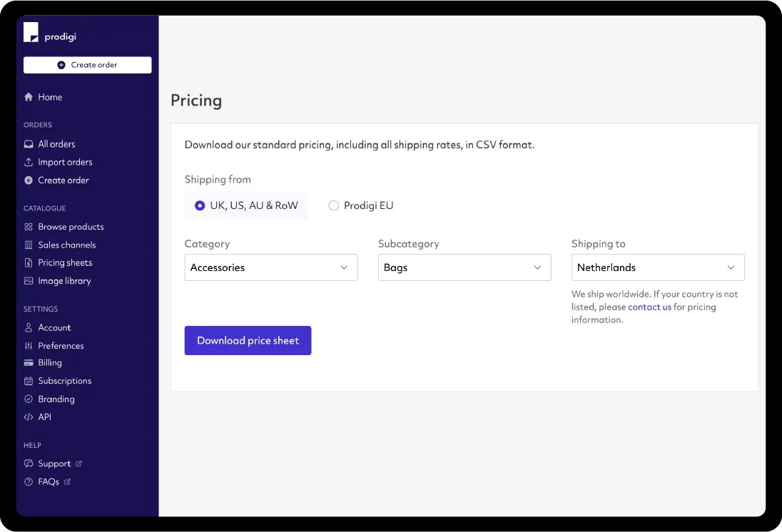
Task: Click the FAQs question mark icon
Action: click(29, 481)
